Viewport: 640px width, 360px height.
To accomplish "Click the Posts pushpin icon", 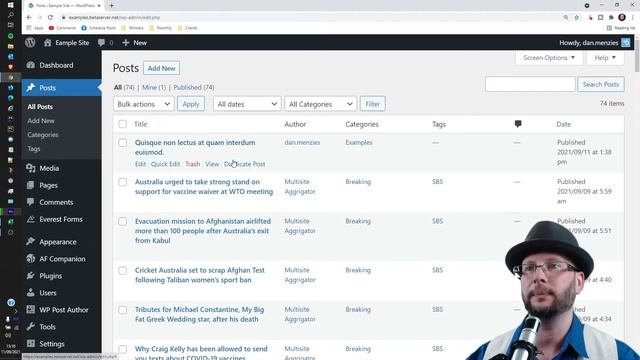I will 31,88.
